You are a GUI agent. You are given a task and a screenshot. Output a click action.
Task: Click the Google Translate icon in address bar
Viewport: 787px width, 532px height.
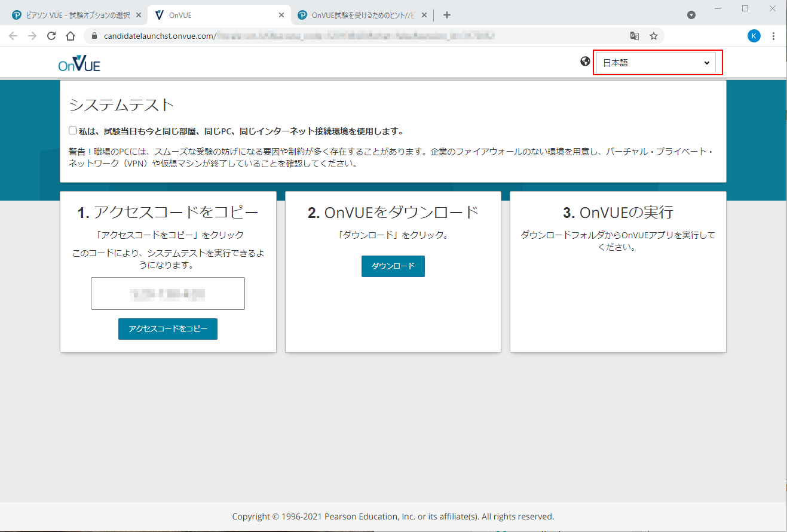click(x=635, y=36)
